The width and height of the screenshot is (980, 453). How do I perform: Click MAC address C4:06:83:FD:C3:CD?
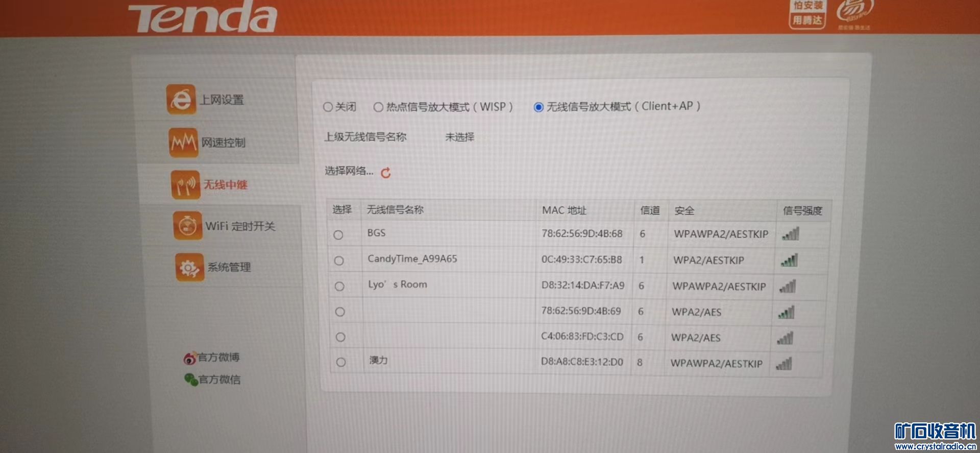tap(582, 337)
